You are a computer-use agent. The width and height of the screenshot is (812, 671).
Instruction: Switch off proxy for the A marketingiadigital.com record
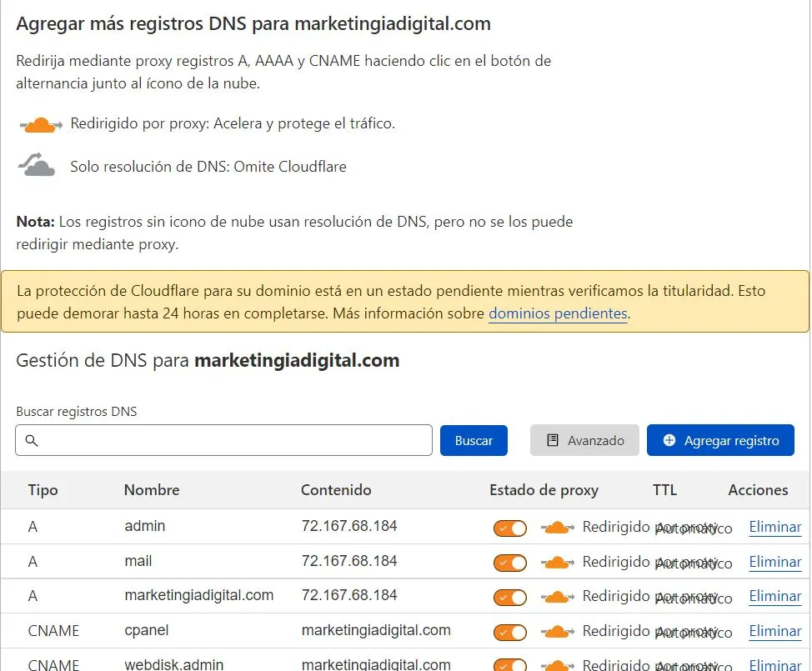[x=510, y=598]
